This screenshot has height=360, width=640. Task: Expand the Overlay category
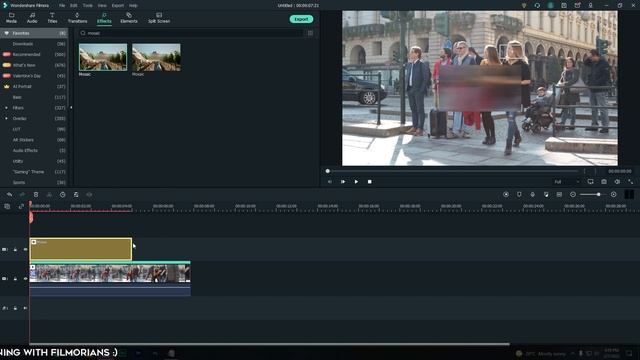[x=6, y=118]
